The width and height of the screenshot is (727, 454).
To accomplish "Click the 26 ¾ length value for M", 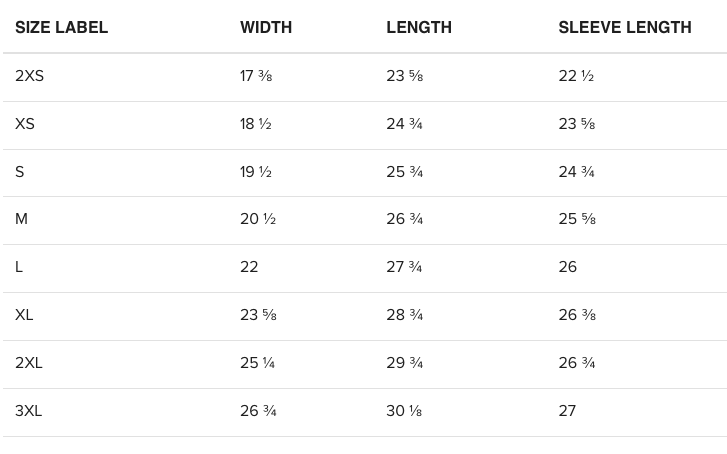I will point(404,219).
